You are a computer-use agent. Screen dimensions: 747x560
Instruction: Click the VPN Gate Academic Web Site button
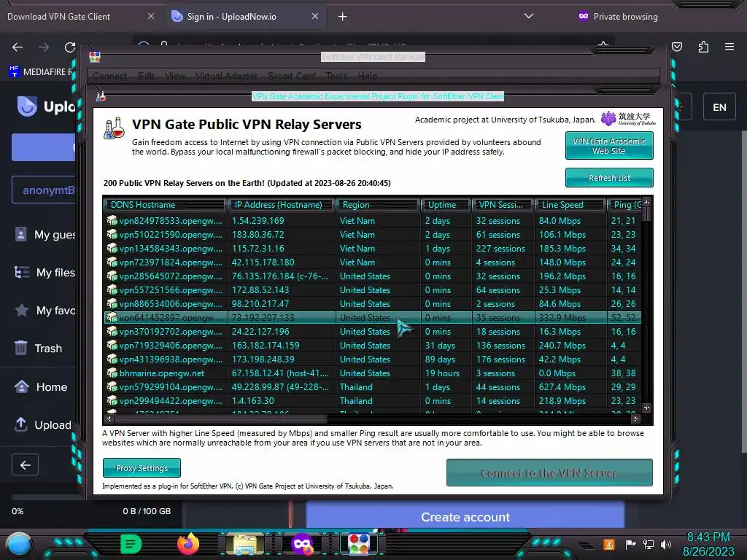(609, 146)
